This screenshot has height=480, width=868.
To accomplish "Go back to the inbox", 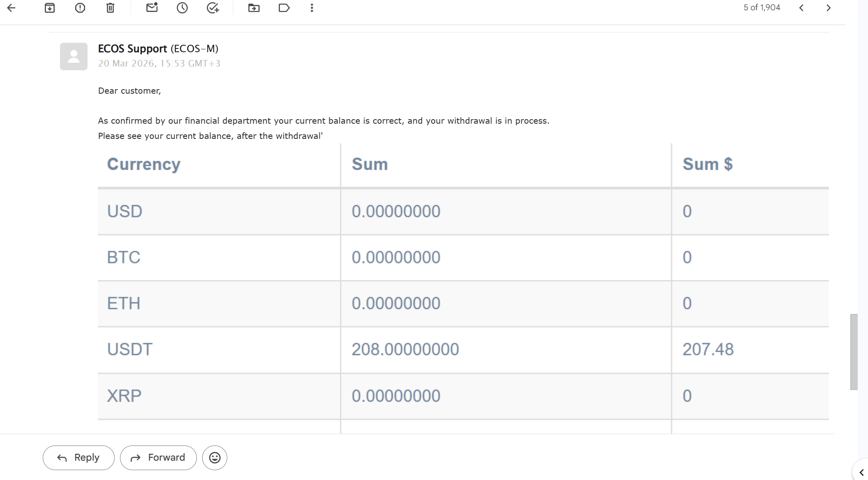I will [12, 8].
